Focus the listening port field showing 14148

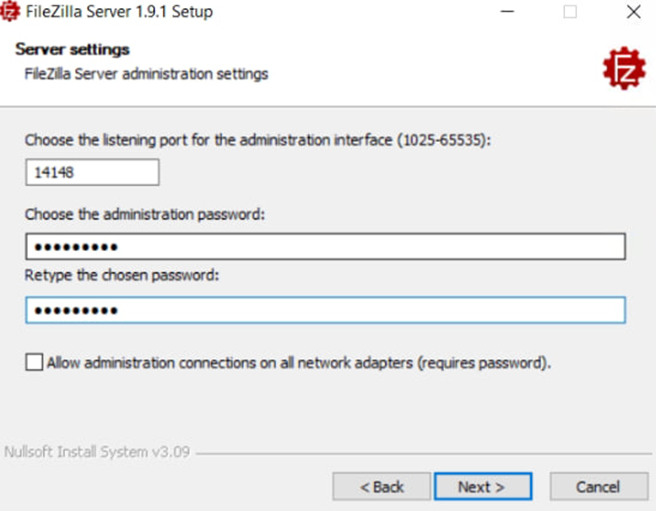click(x=92, y=172)
